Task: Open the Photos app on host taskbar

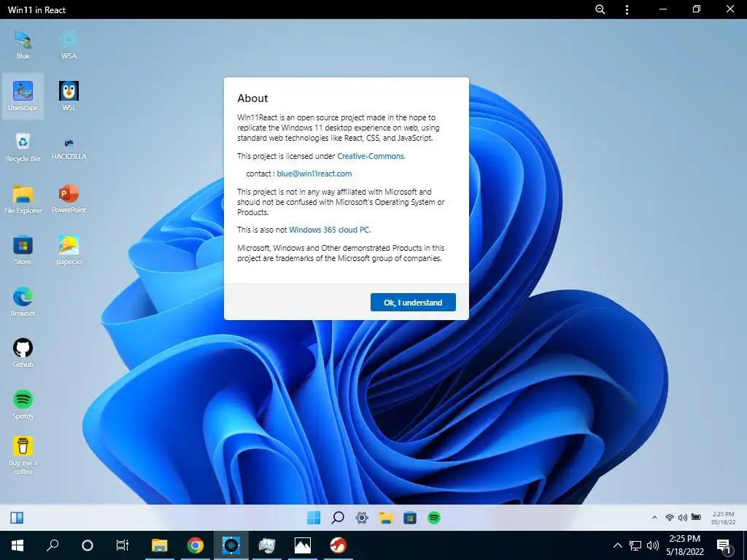Action: click(303, 545)
